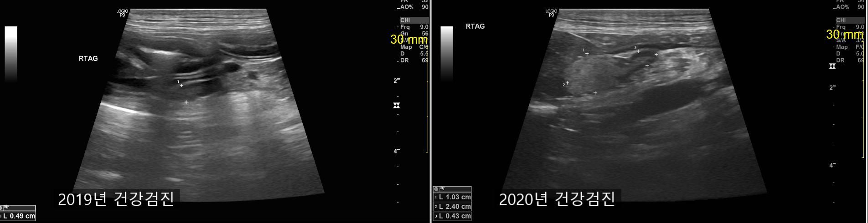Click the RTAG annotation on the 2019 image
This screenshot has width=868, height=223.
tap(88, 58)
